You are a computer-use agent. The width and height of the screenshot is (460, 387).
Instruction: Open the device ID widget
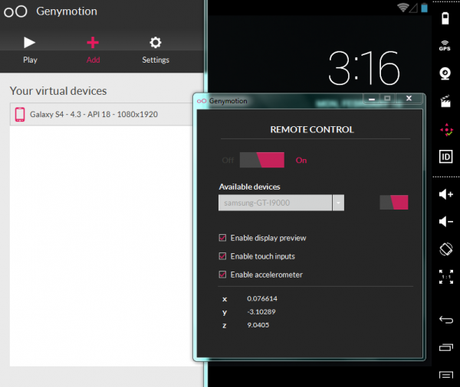(446, 157)
